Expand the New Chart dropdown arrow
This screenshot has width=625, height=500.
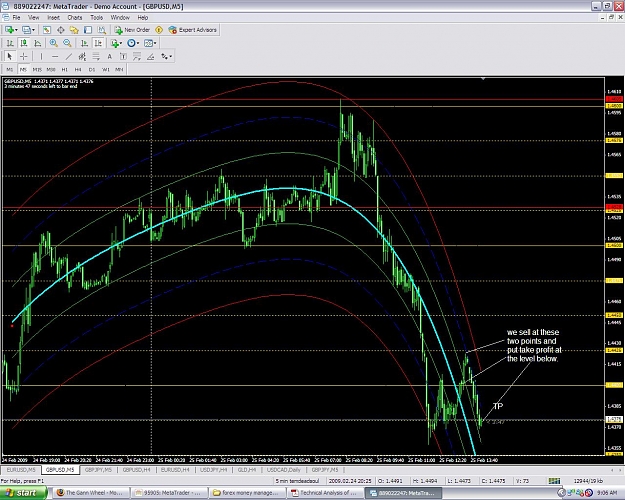pos(16,30)
